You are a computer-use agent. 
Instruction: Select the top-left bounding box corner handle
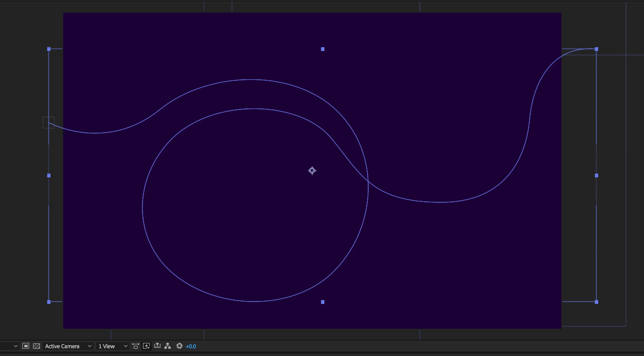pos(49,49)
